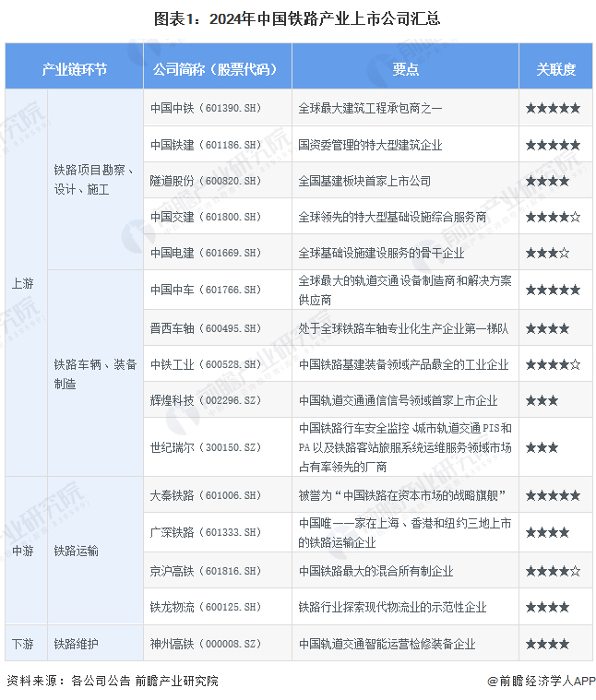Click the star rating for 京沪高铁
596x700 pixels.
(x=553, y=571)
